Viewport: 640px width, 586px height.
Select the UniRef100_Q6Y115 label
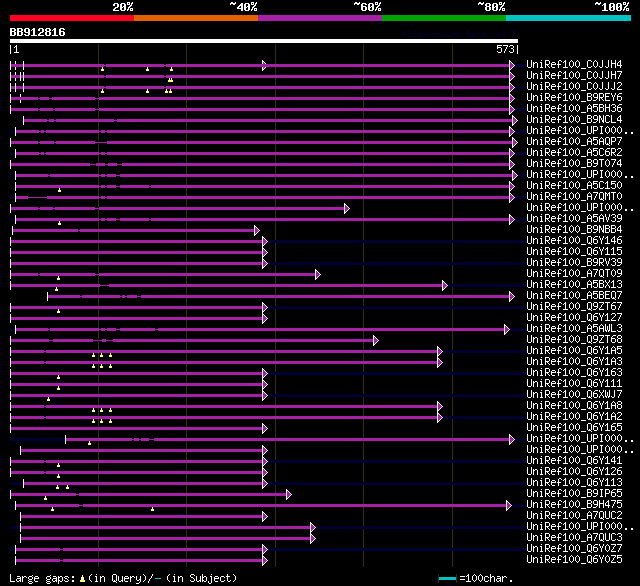[x=574, y=252]
